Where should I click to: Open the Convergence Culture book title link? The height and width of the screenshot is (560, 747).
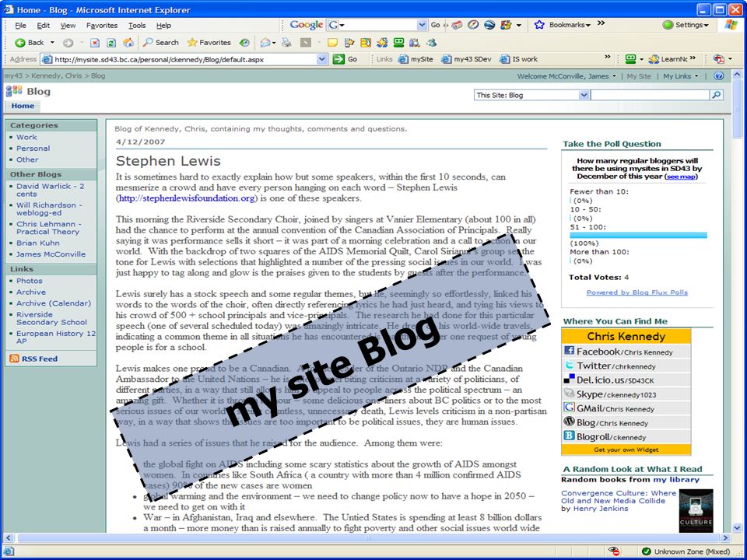tap(619, 497)
